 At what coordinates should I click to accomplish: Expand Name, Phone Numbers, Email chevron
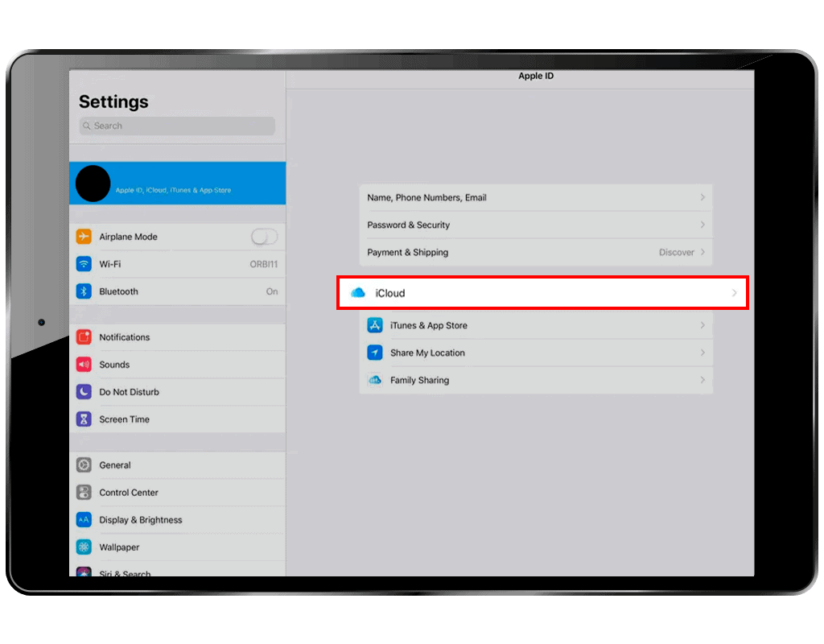tap(702, 197)
